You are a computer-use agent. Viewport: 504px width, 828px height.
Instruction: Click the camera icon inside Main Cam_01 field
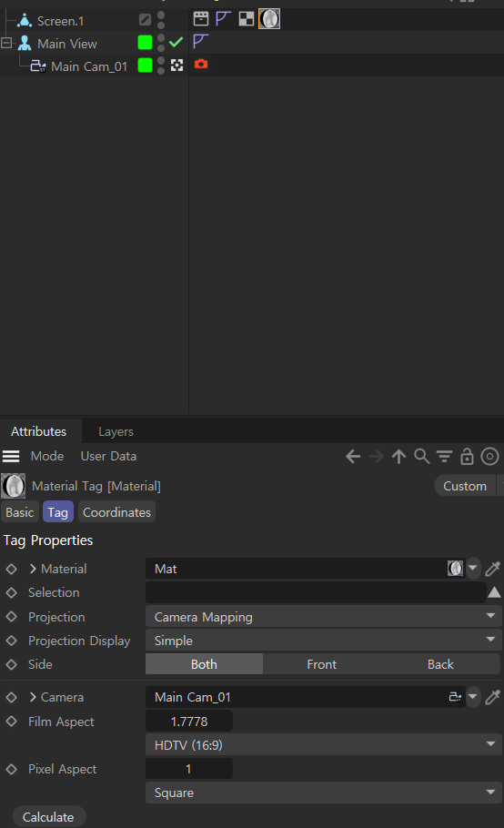click(455, 697)
